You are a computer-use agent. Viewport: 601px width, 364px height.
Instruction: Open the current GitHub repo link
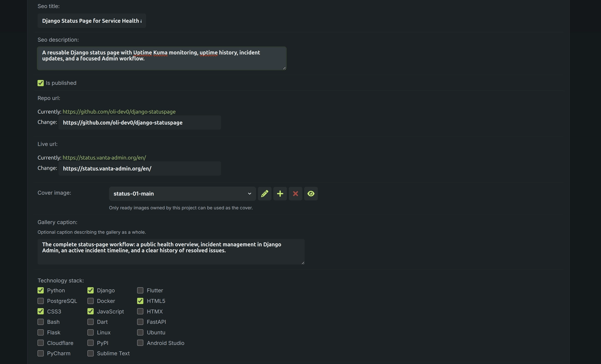click(x=119, y=112)
